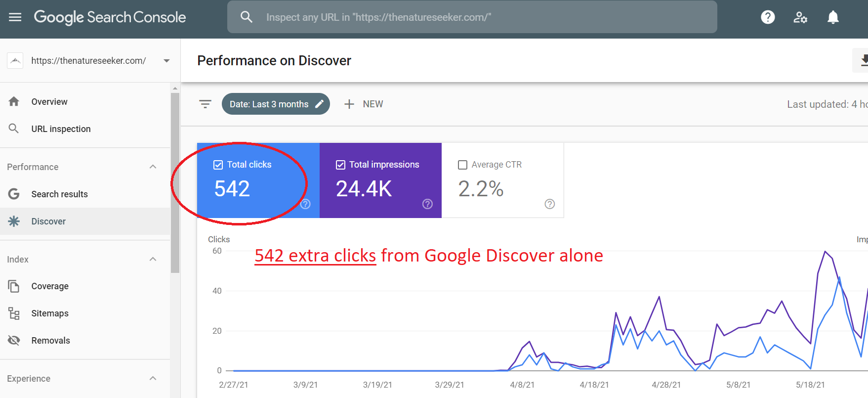Click the help icon in Average CTR card
The height and width of the screenshot is (398, 868).
point(549,204)
